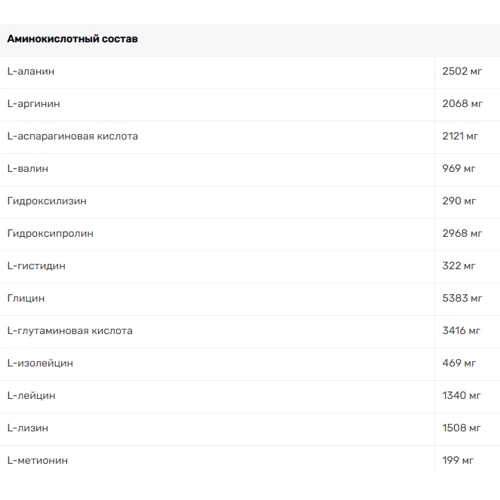Select the L-валин row label
500x500 pixels.
28,169
